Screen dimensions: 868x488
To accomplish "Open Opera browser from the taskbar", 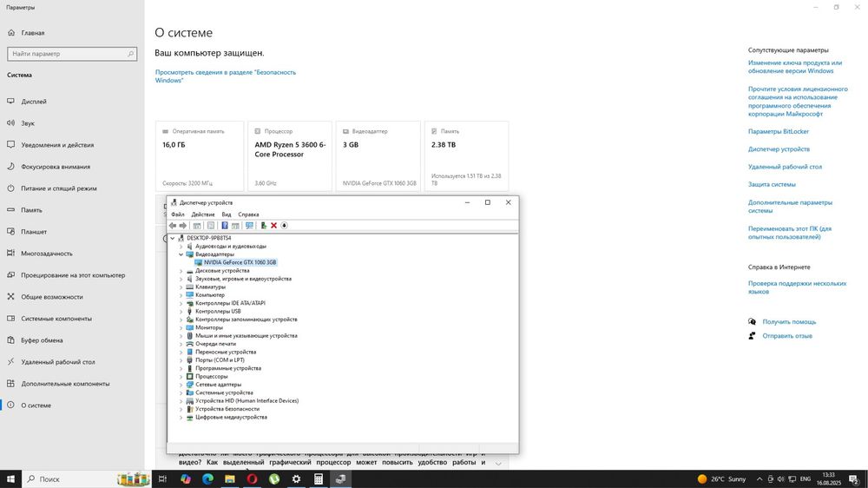I will [x=252, y=479].
